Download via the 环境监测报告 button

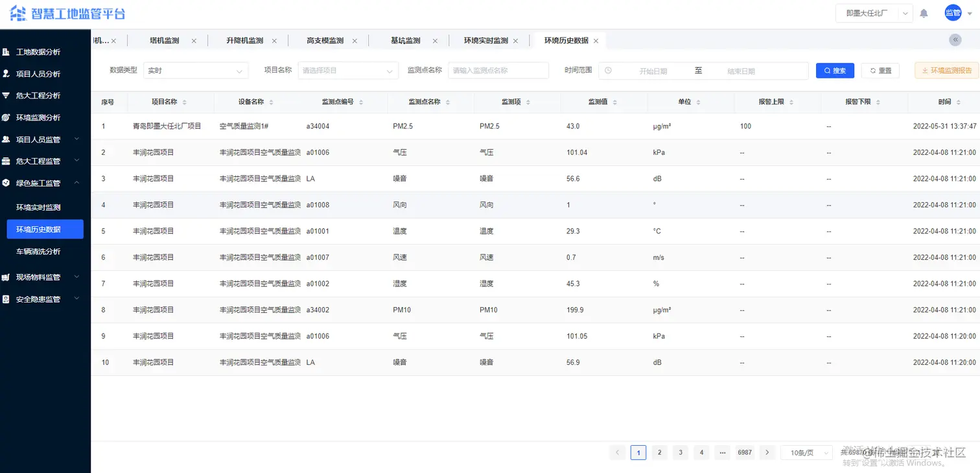pyautogui.click(x=947, y=71)
